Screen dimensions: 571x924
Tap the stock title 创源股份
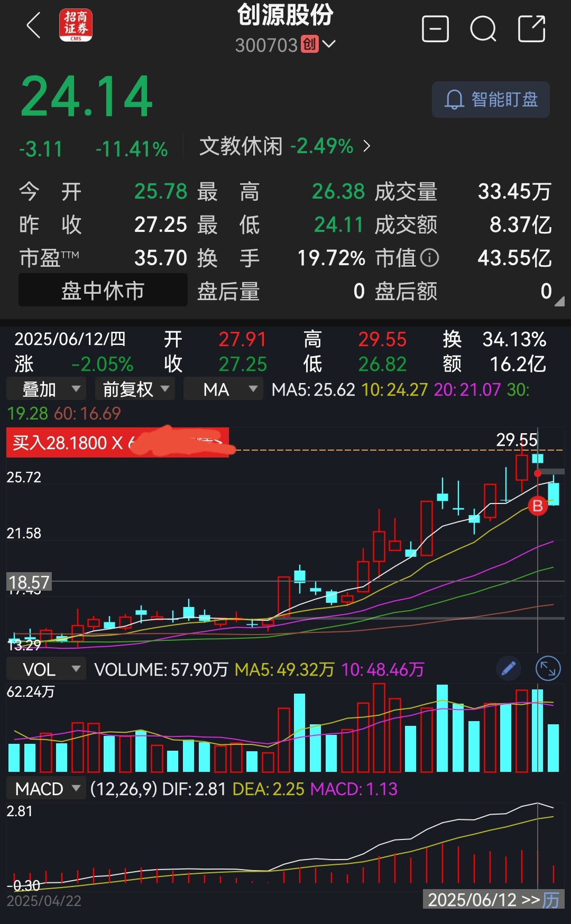click(x=285, y=14)
